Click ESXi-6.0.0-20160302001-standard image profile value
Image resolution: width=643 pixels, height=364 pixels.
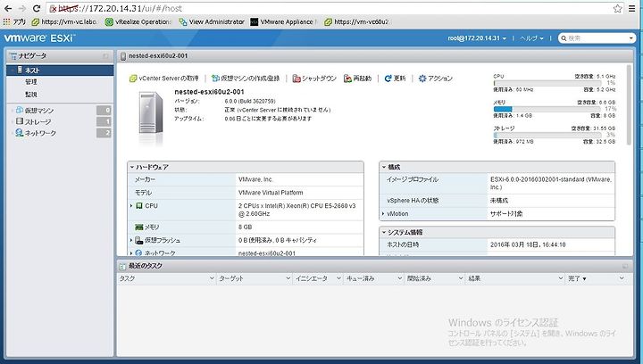click(x=551, y=183)
